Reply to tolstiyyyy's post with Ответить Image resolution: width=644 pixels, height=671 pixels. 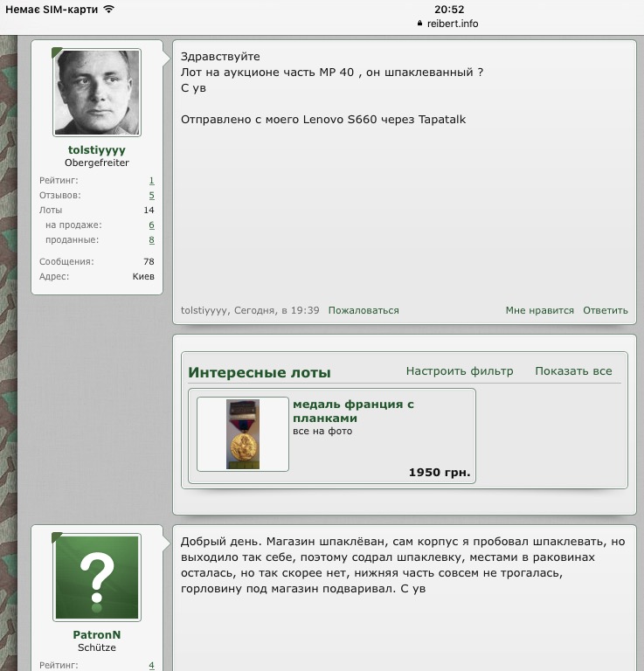click(x=606, y=310)
